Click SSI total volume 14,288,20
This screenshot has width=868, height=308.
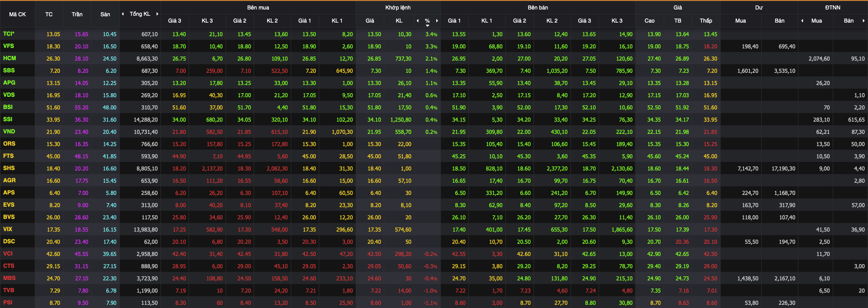click(146, 120)
